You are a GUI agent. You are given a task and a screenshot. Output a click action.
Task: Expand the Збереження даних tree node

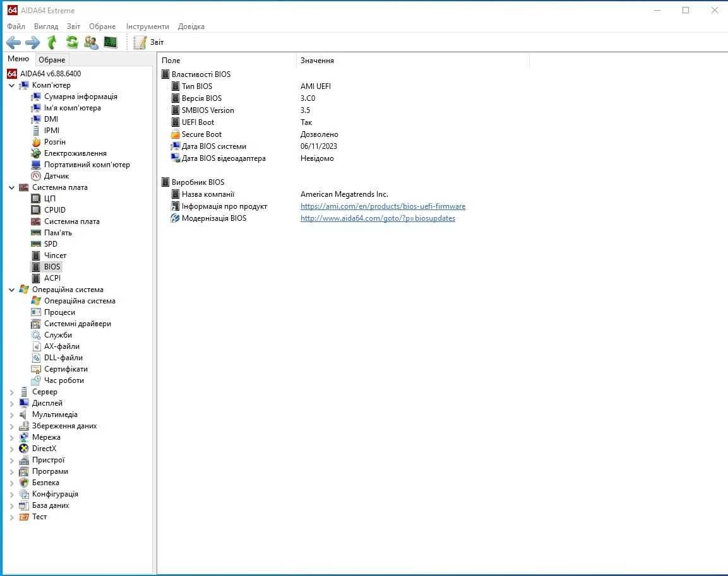(11, 426)
